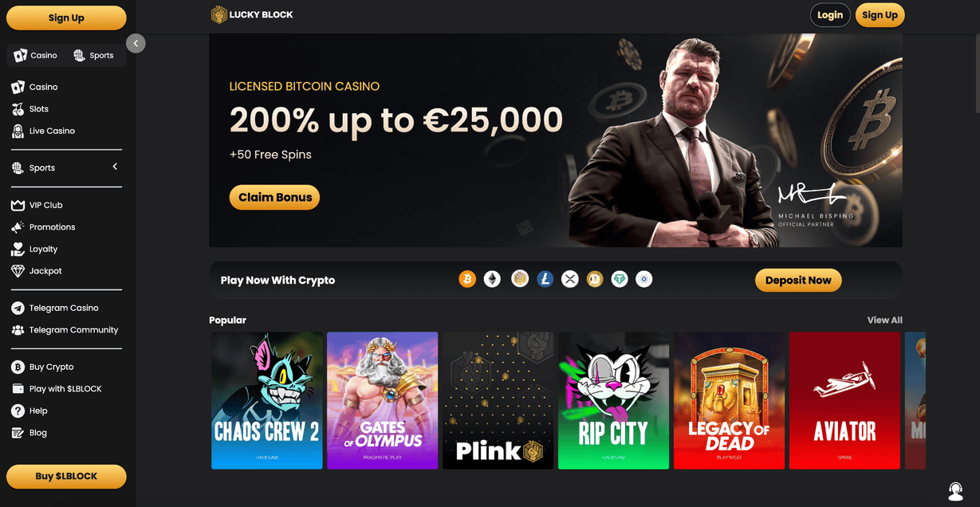The height and width of the screenshot is (507, 980).
Task: Click the Lucky Block logo
Action: pyautogui.click(x=252, y=14)
